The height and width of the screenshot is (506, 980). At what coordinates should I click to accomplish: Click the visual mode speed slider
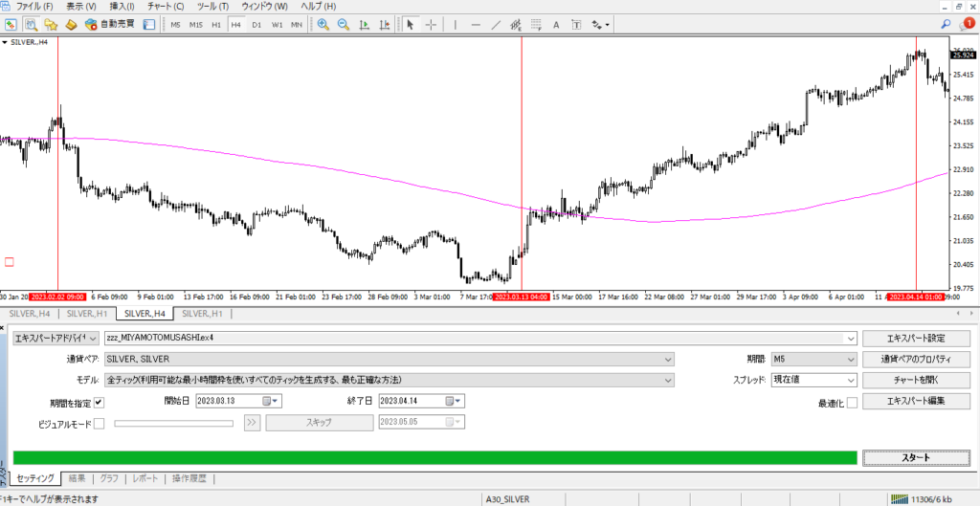tap(173, 423)
